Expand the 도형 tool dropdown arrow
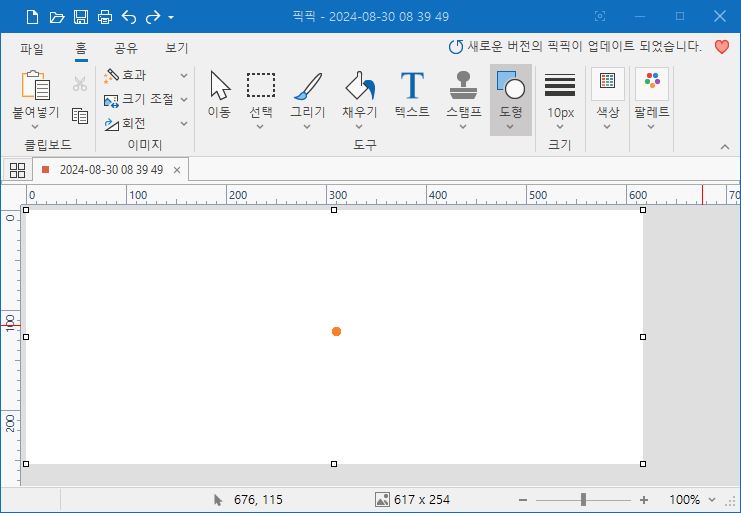 pyautogui.click(x=510, y=127)
